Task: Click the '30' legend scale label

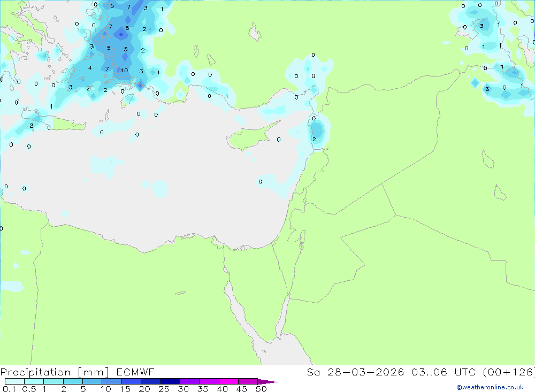Action: [x=184, y=389]
